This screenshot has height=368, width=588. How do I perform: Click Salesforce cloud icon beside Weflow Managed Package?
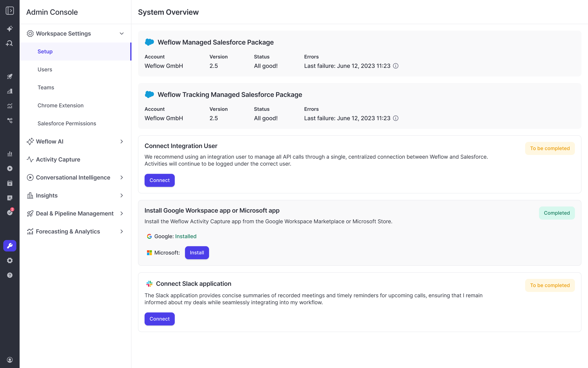[149, 42]
